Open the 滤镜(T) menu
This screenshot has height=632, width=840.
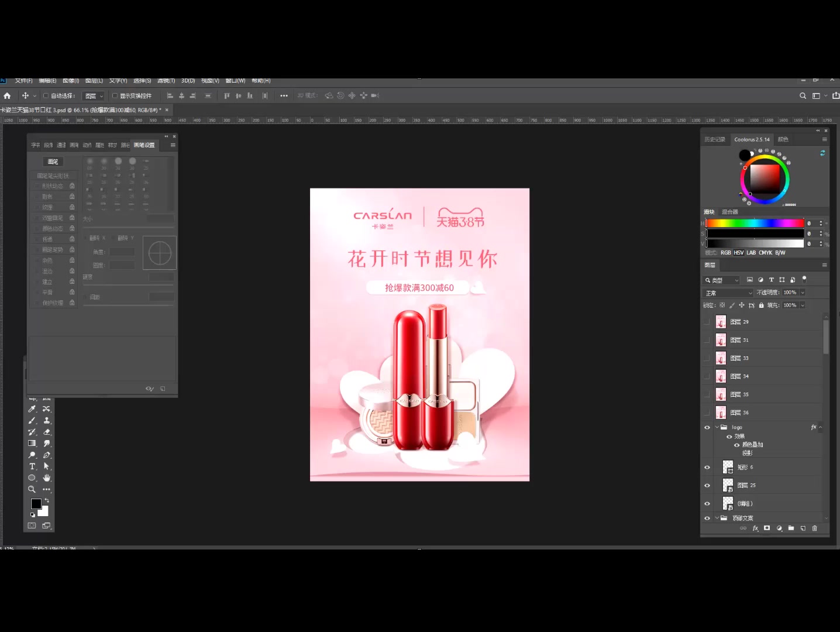click(x=166, y=81)
